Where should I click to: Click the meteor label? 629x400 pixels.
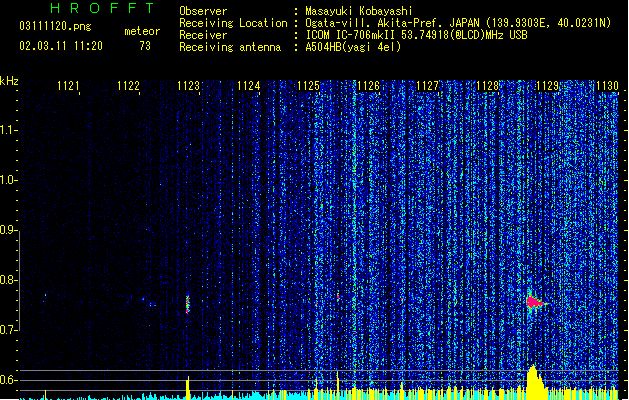coord(142,31)
